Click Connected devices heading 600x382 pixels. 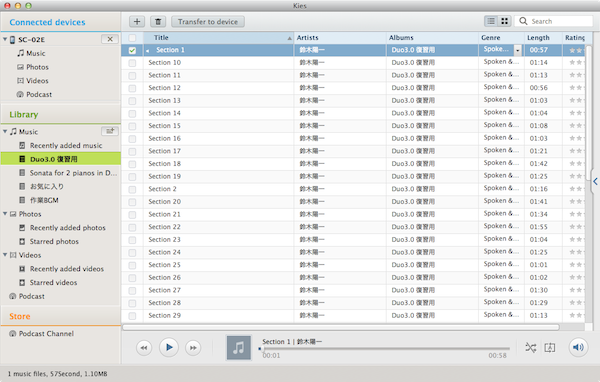coord(47,22)
